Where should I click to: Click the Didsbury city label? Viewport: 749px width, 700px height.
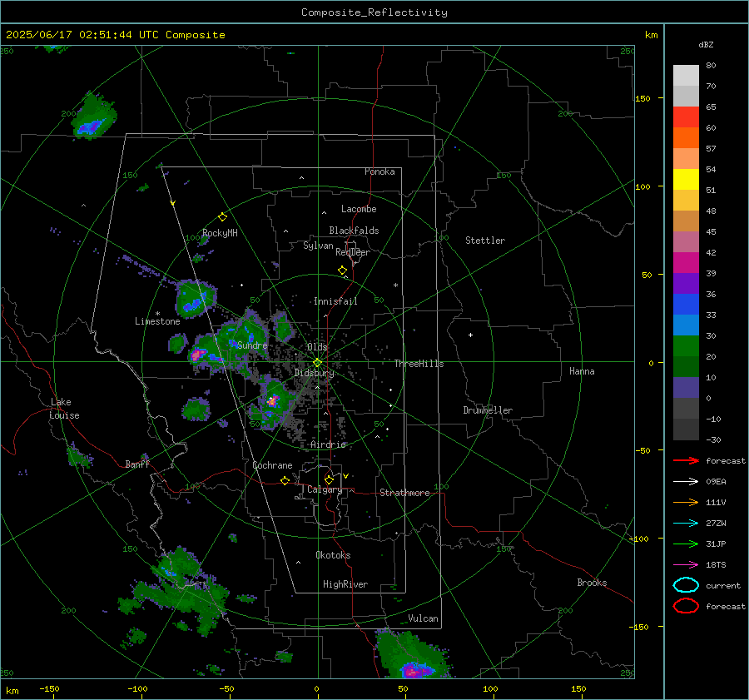point(314,373)
